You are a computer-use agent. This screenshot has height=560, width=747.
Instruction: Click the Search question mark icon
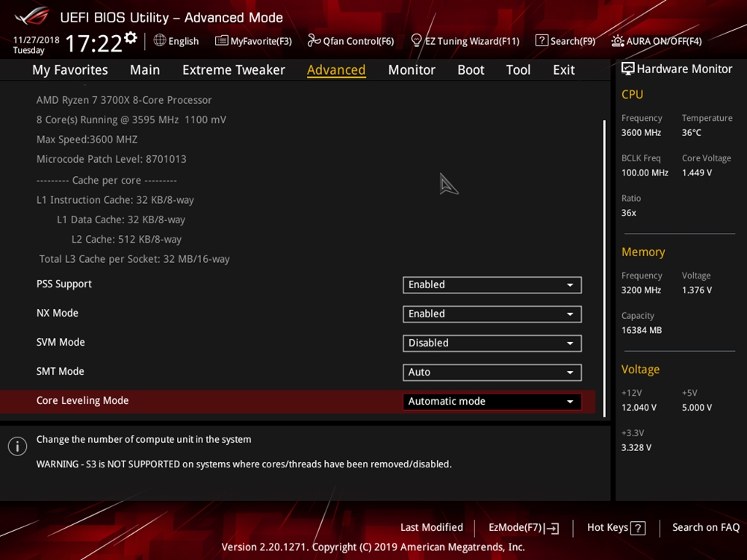click(x=541, y=40)
